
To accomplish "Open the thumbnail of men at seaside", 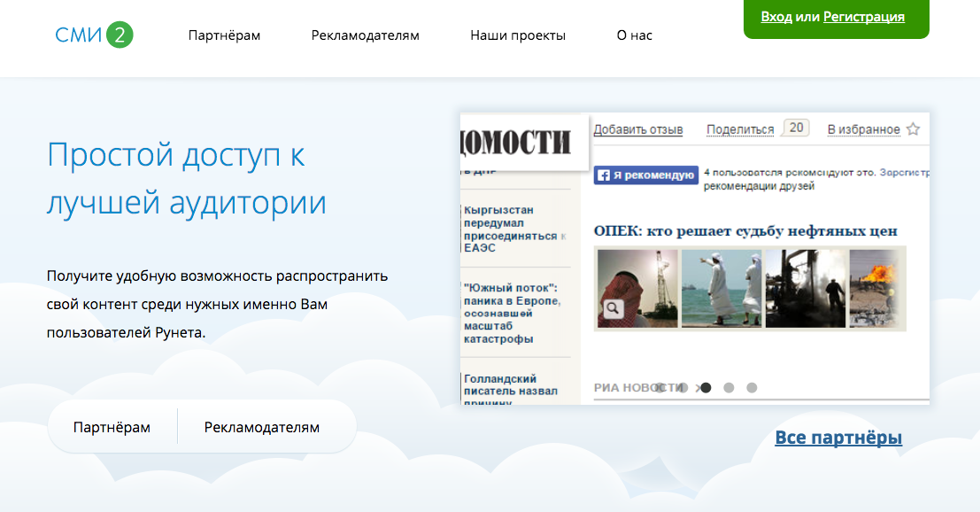I will (x=721, y=288).
